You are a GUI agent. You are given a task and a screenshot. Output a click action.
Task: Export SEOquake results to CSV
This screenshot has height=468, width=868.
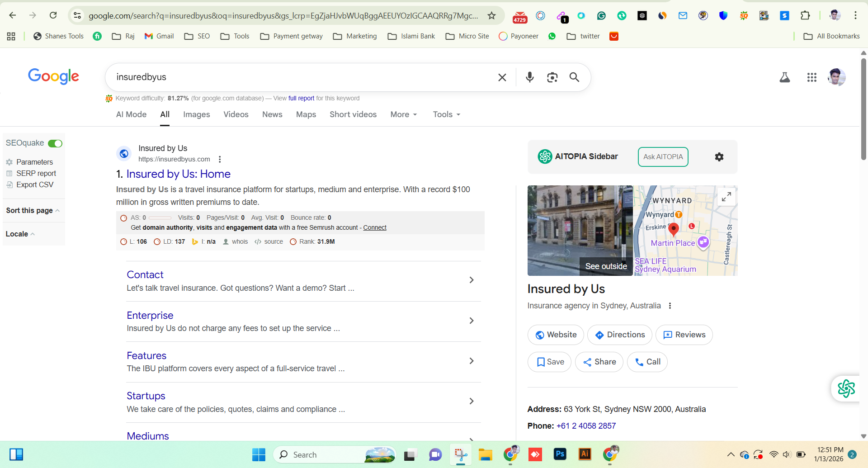pos(35,184)
